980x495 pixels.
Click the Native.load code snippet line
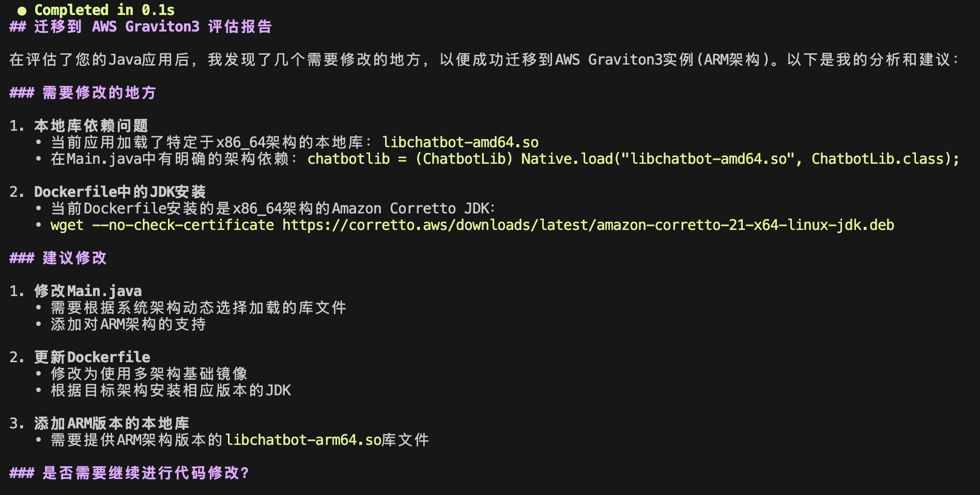point(633,159)
